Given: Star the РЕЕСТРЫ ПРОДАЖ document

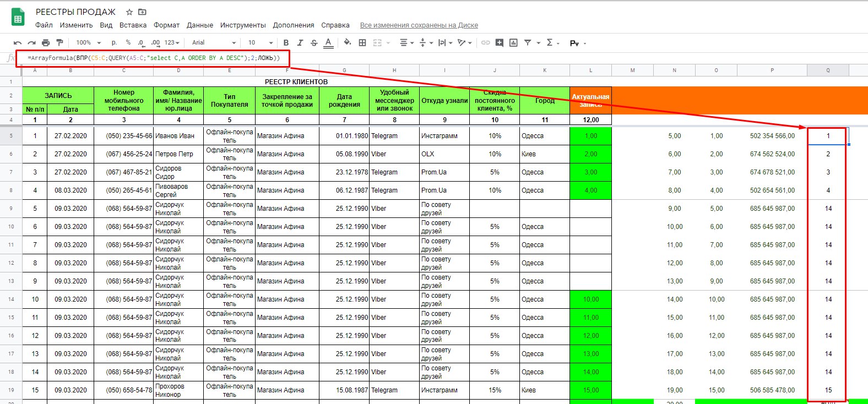Looking at the screenshot, I should [129, 12].
